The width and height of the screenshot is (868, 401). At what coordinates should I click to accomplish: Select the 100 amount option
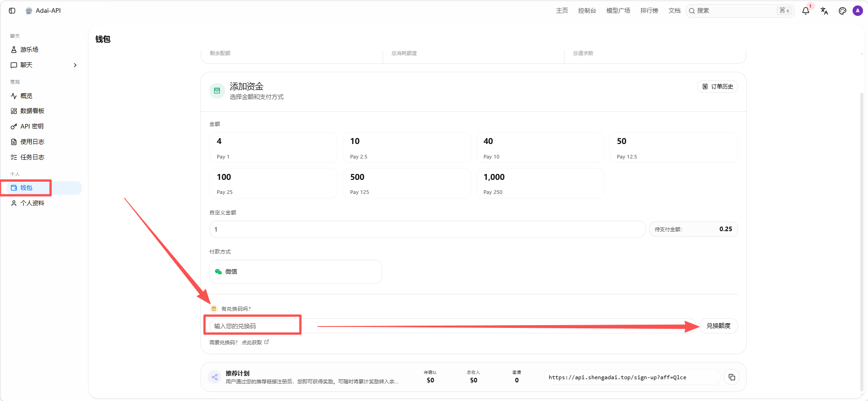coord(274,183)
